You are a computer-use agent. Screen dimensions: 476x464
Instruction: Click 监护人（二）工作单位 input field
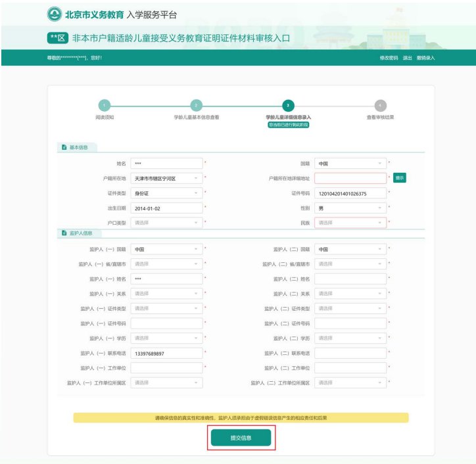point(350,368)
